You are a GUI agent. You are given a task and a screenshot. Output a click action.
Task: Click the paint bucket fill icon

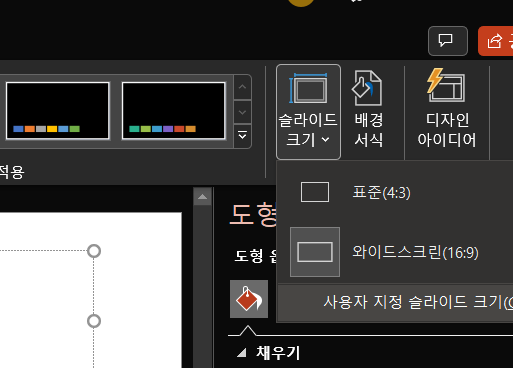[249, 299]
